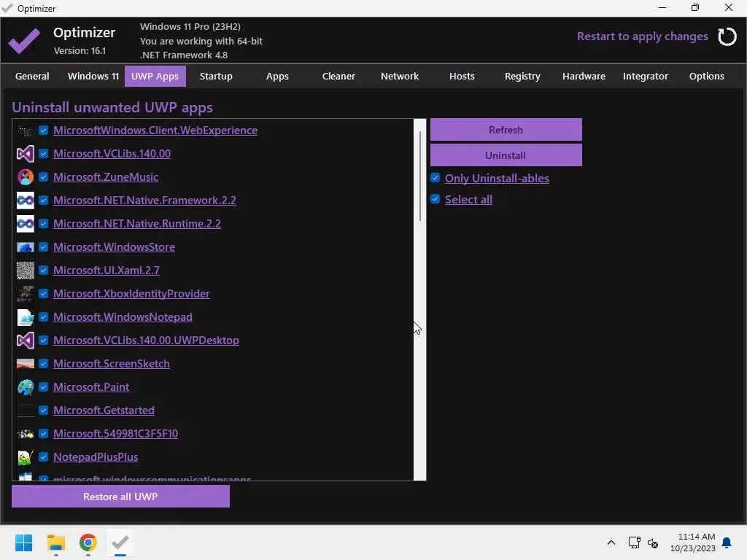Image resolution: width=747 pixels, height=560 pixels.
Task: Click the Microsoft.WindowsNotepad app icon
Action: tap(26, 317)
